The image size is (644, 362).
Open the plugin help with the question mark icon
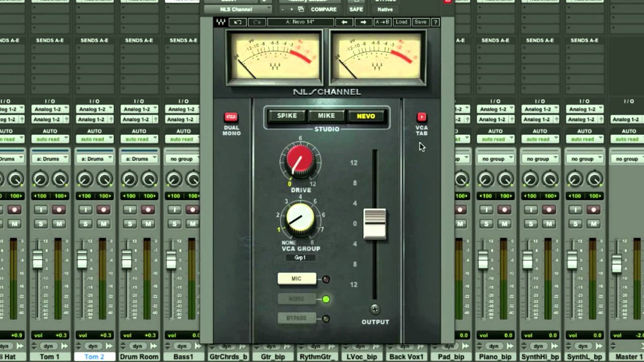[435, 22]
